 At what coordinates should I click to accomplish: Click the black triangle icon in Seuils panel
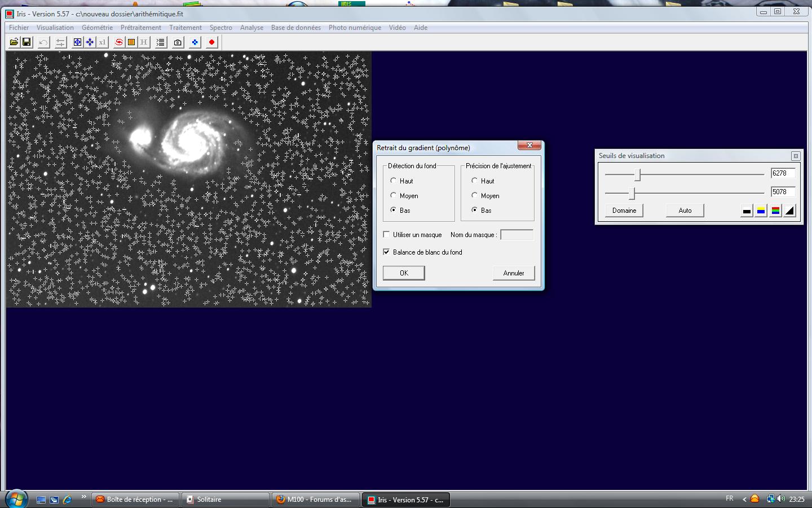[x=789, y=211]
